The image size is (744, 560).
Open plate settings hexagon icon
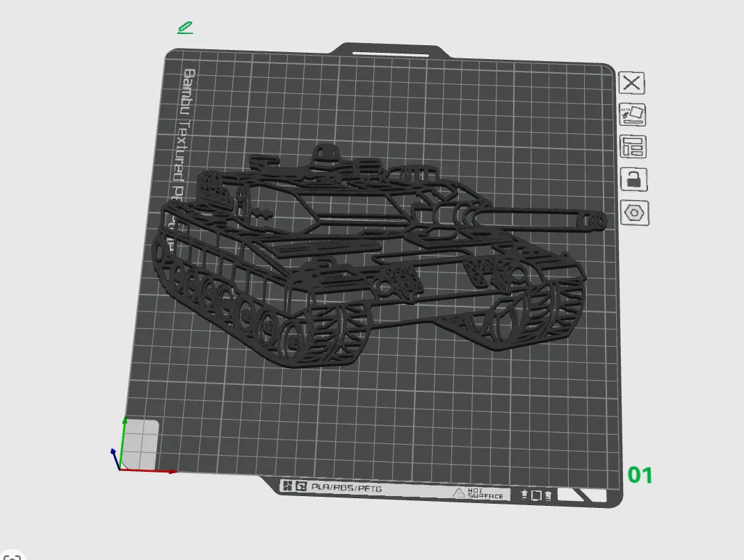(635, 213)
